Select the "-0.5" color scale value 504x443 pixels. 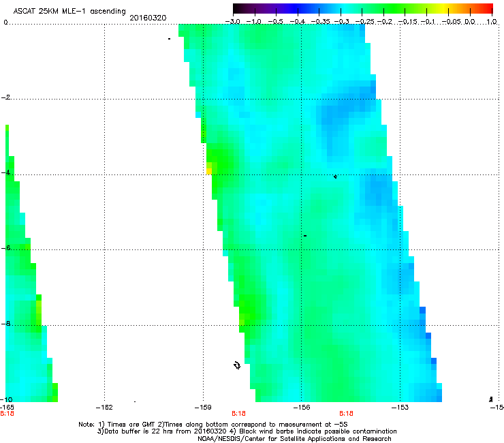pos(275,22)
